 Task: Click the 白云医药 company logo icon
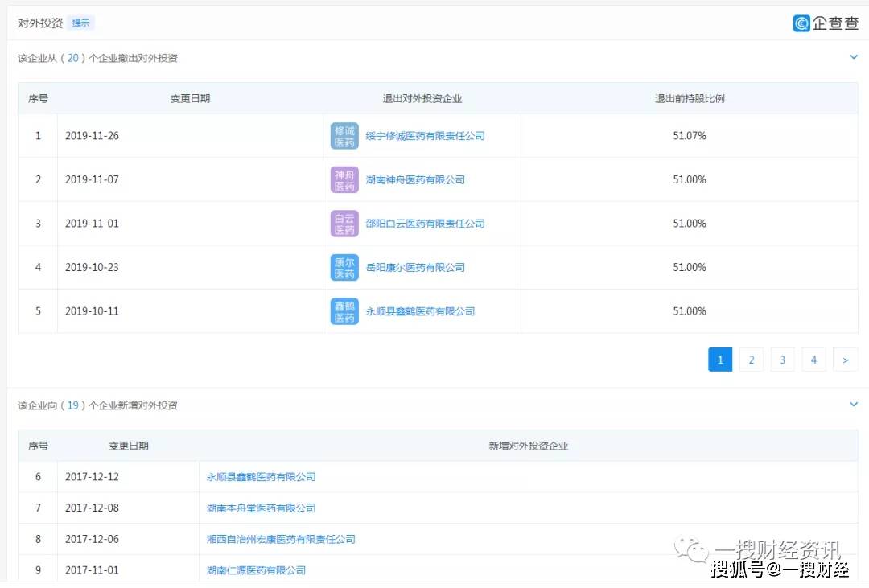point(344,223)
